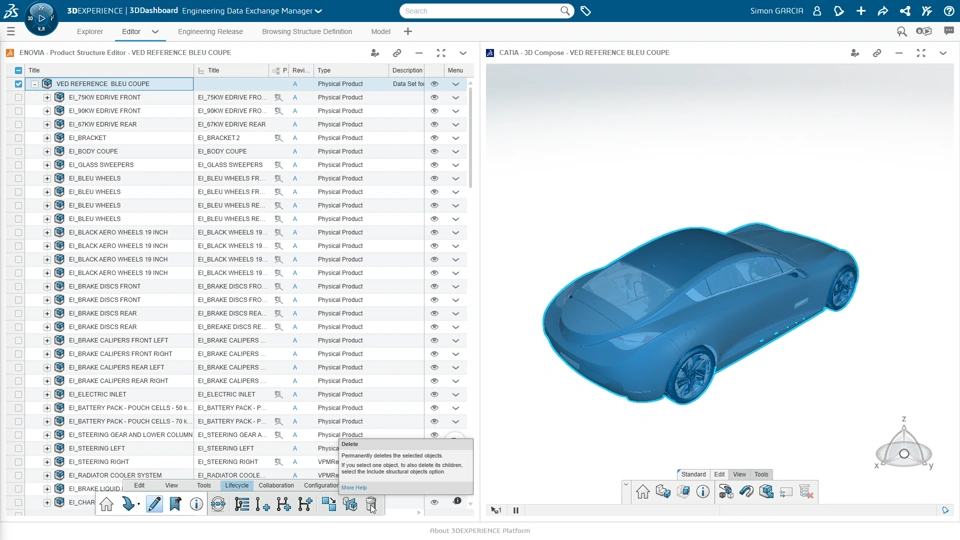Image resolution: width=960 pixels, height=540 pixels.
Task: Toggle visibility eye for EI_90KW EDRIVE FRONT
Action: 435,111
